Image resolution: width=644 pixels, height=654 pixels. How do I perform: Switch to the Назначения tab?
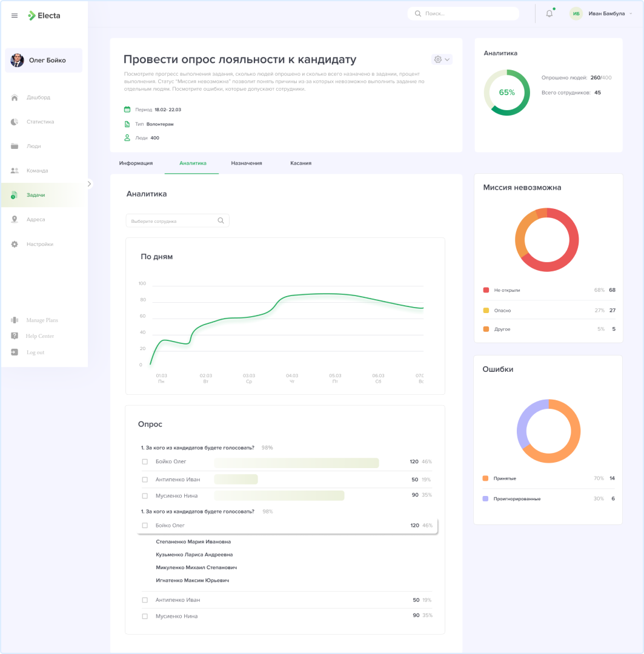tap(247, 163)
